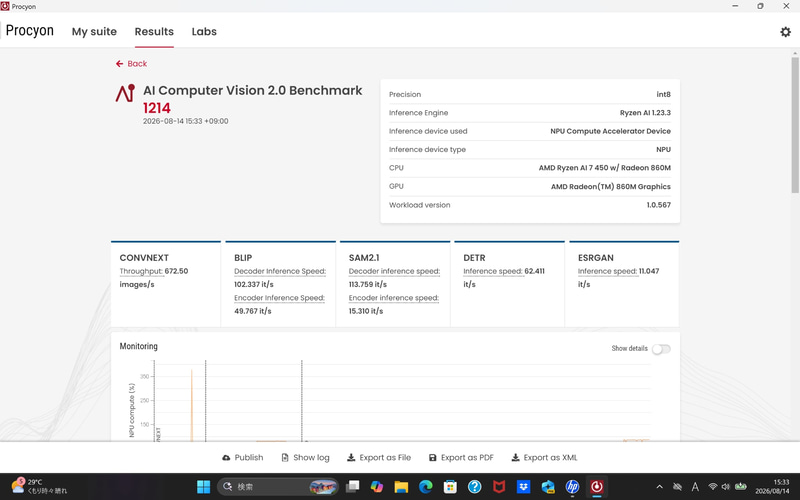800x500 pixels.
Task: Click the battery tray icon
Action: [x=741, y=487]
